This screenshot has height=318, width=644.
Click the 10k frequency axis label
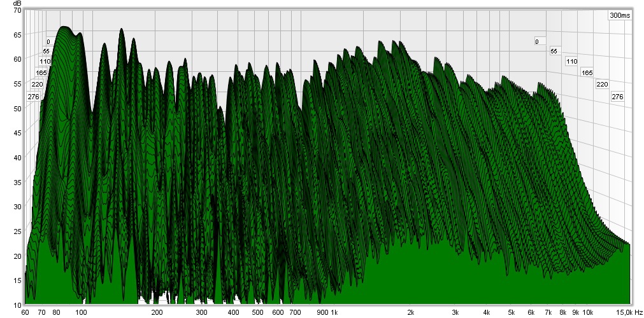pos(588,312)
